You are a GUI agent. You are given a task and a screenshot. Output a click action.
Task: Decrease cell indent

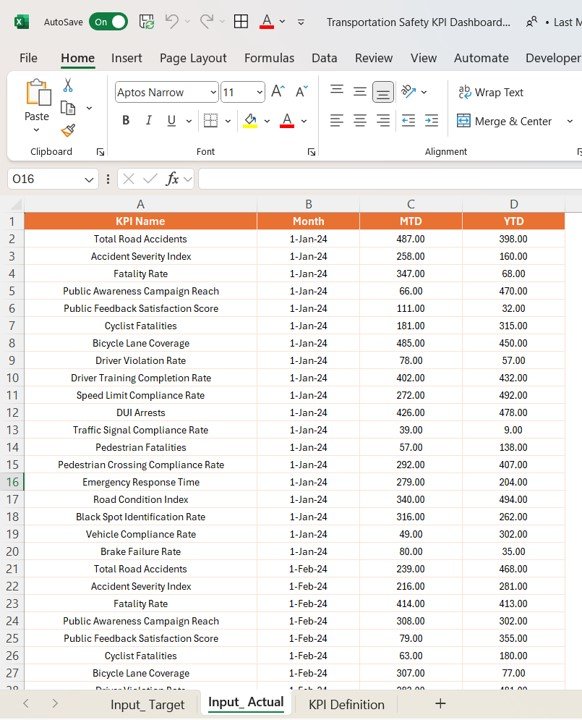coord(408,121)
